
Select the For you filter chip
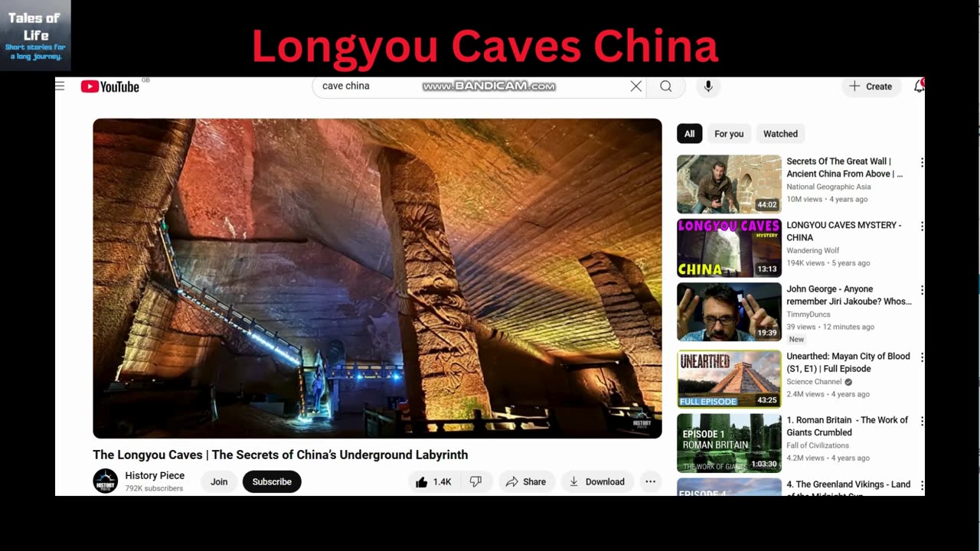(729, 134)
